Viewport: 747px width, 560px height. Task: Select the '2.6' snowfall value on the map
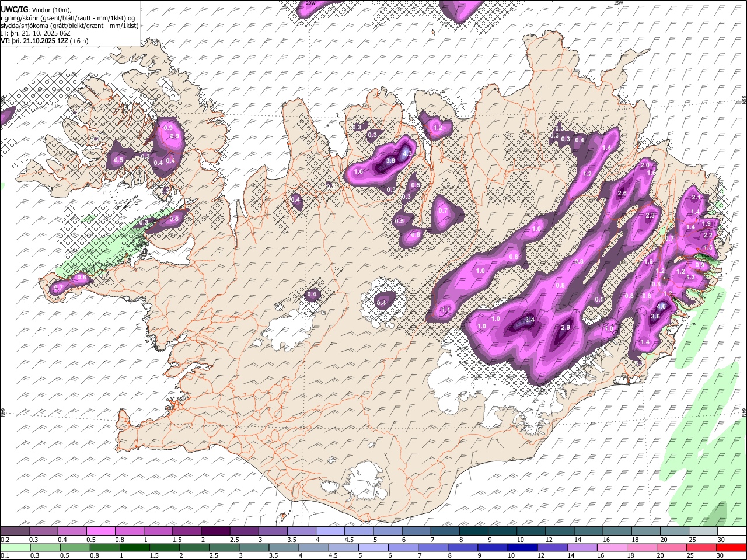tap(622, 194)
